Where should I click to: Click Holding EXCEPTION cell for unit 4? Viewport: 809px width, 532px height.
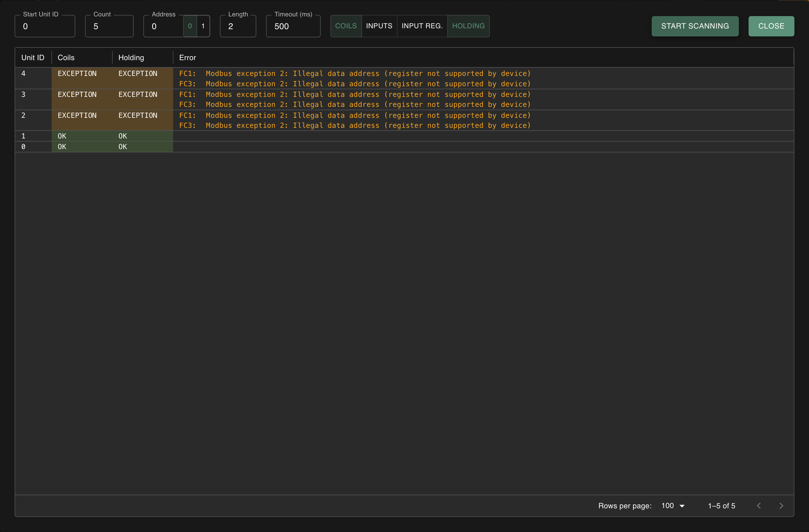tap(142, 78)
